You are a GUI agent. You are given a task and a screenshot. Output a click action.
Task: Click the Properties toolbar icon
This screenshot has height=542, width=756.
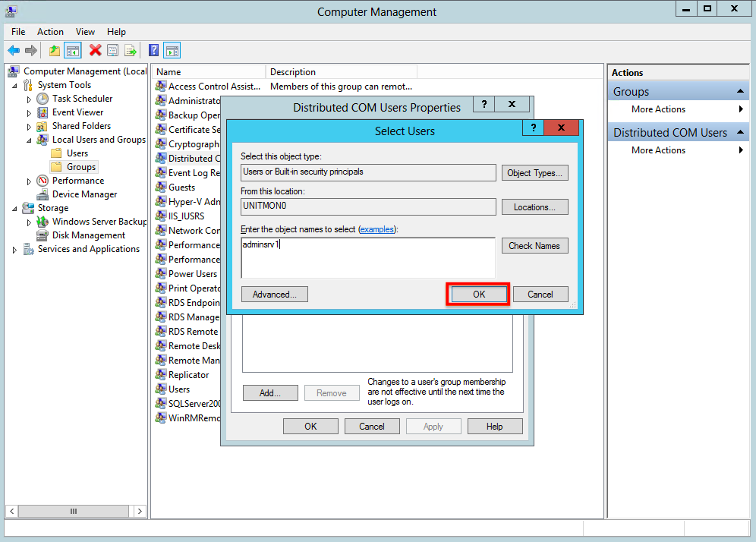tap(113, 50)
